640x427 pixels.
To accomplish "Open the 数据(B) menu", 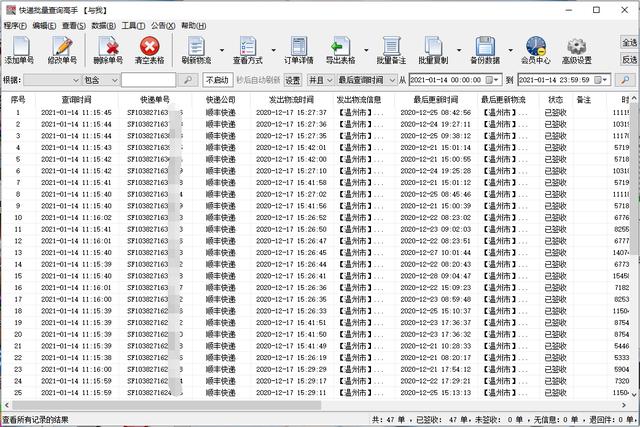I will (102, 25).
